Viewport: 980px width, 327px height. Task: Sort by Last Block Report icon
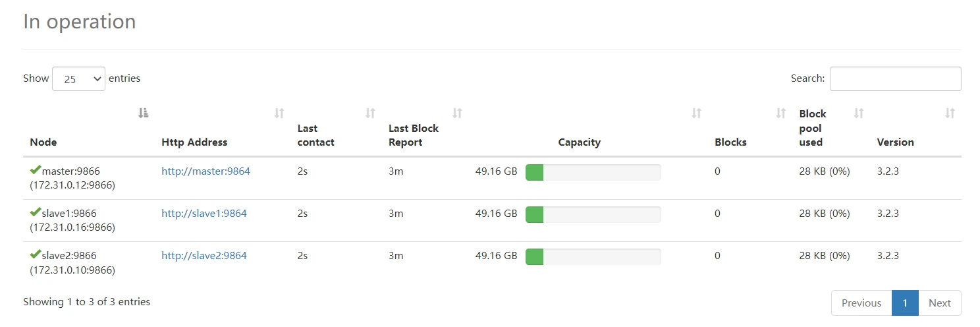457,113
